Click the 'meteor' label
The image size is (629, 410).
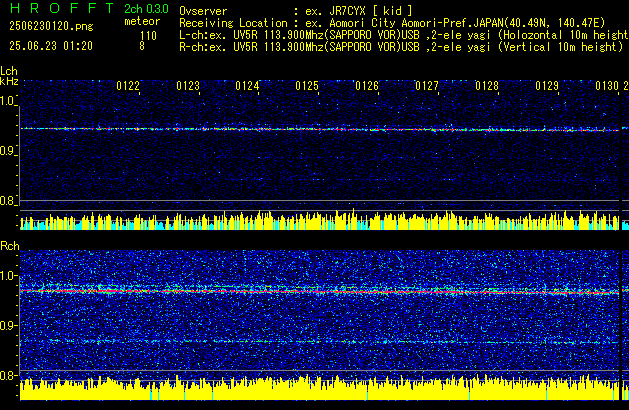[x=142, y=21]
